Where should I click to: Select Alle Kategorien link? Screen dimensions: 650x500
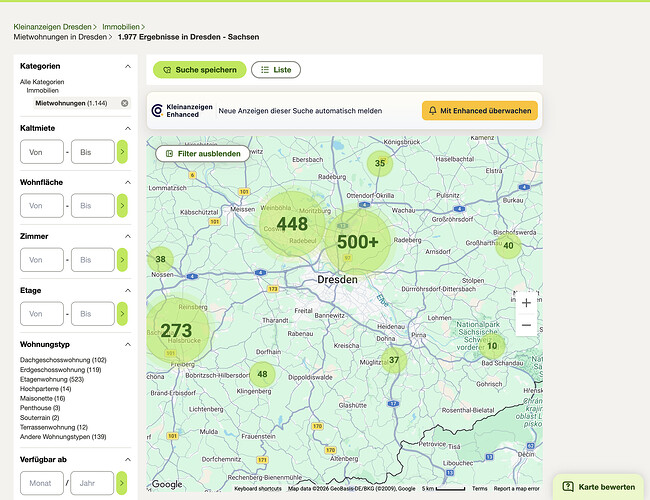(x=42, y=82)
